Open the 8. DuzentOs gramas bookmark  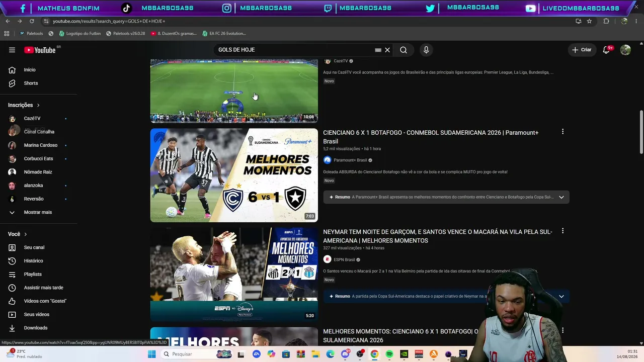tap(174, 34)
